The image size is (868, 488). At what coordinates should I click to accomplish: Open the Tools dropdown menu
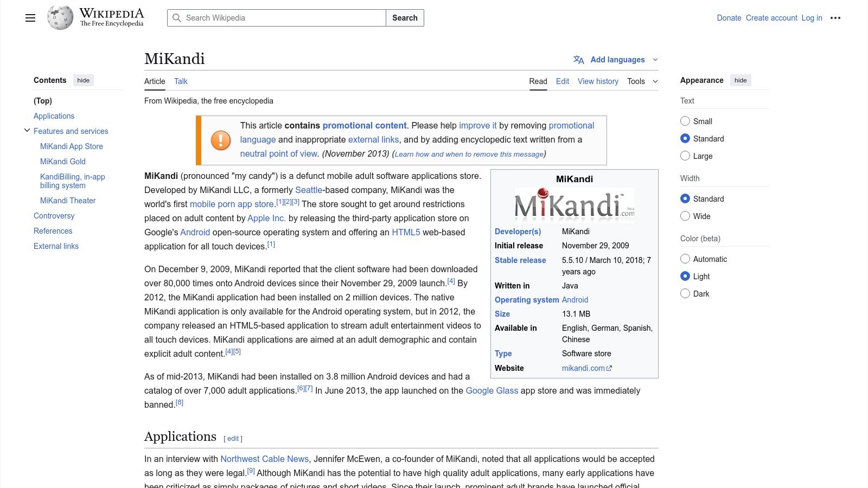[x=642, y=81]
